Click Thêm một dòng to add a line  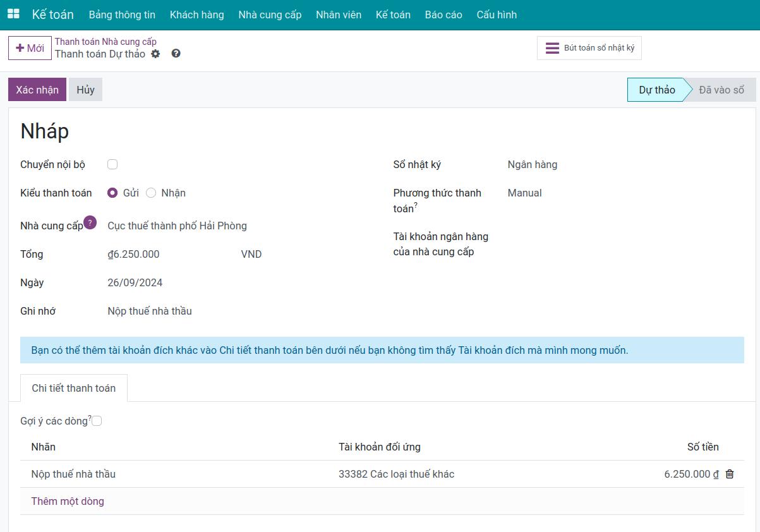coord(68,501)
